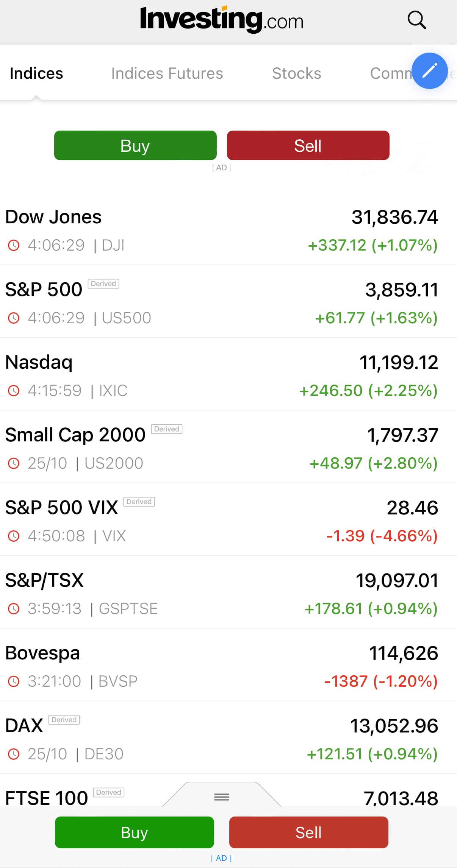The width and height of the screenshot is (457, 868).
Task: Open the search magnifier icon
Action: pos(416,20)
